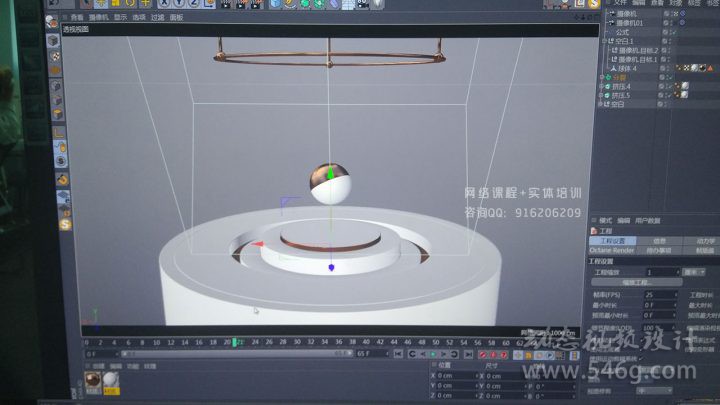Open the 摄像机 viewport menu
Screen dimensions: 720x405
click(x=99, y=18)
